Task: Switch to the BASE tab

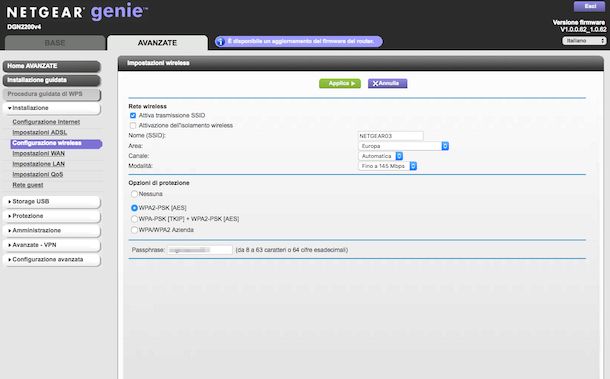Action: tap(55, 43)
